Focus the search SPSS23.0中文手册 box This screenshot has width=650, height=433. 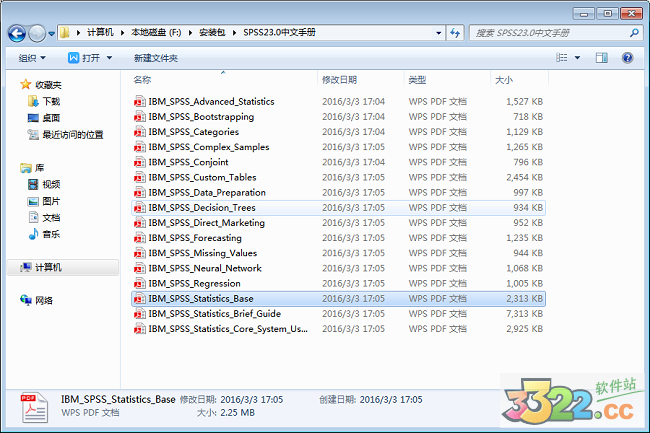[555, 33]
